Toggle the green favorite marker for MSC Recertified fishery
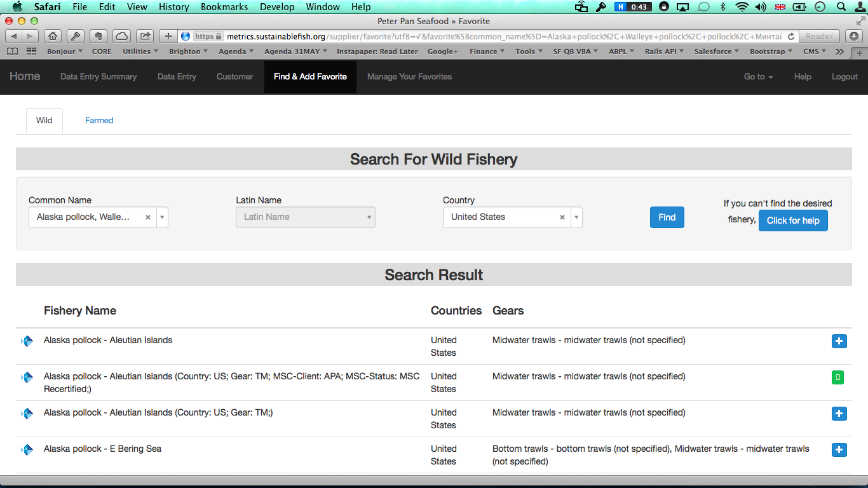The height and width of the screenshot is (488, 868). 839,377
